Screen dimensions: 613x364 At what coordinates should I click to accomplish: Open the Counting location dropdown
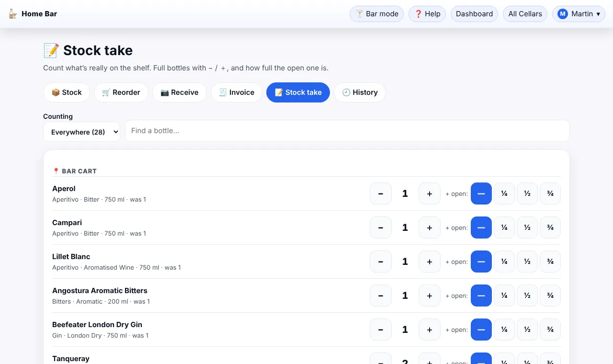(x=81, y=132)
